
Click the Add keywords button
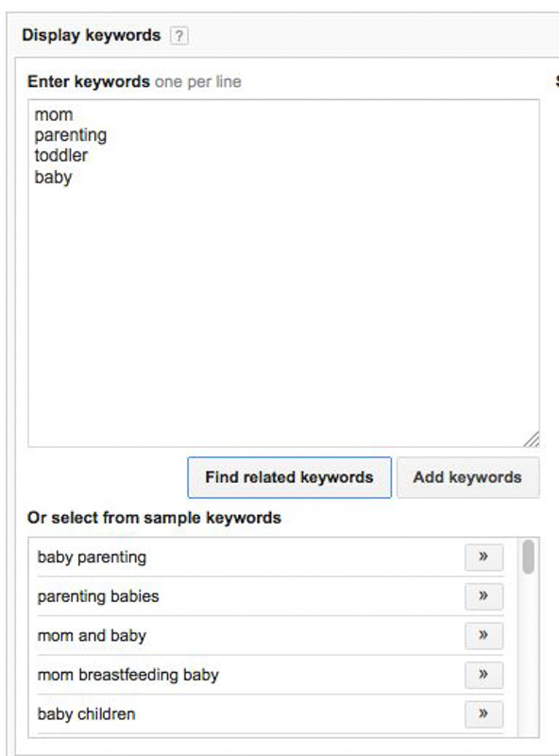[x=467, y=477]
